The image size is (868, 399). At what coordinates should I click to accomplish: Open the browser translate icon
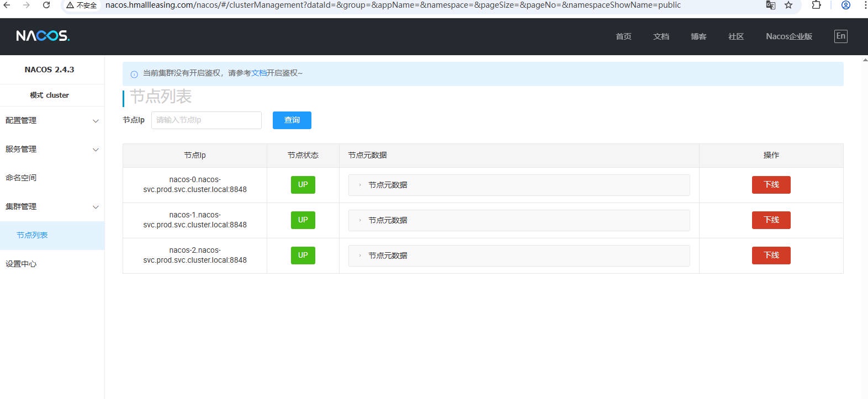pos(771,5)
